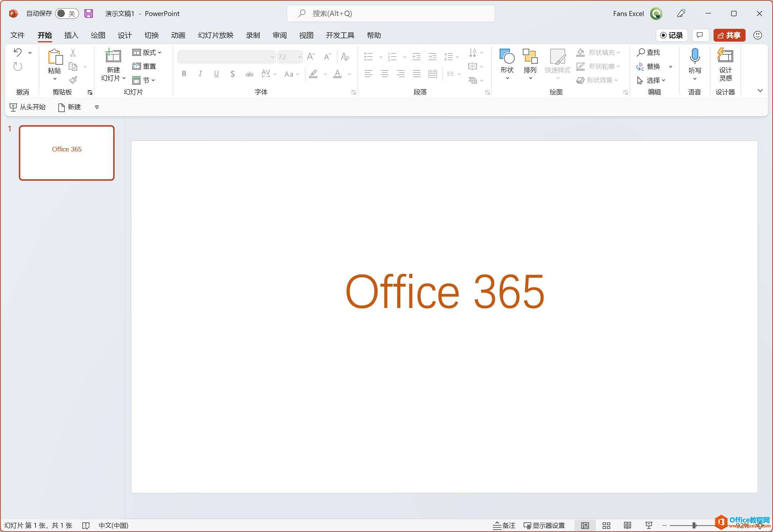Viewport: 773px width, 532px height.
Task: Increase list indent level icon
Action: [432, 57]
